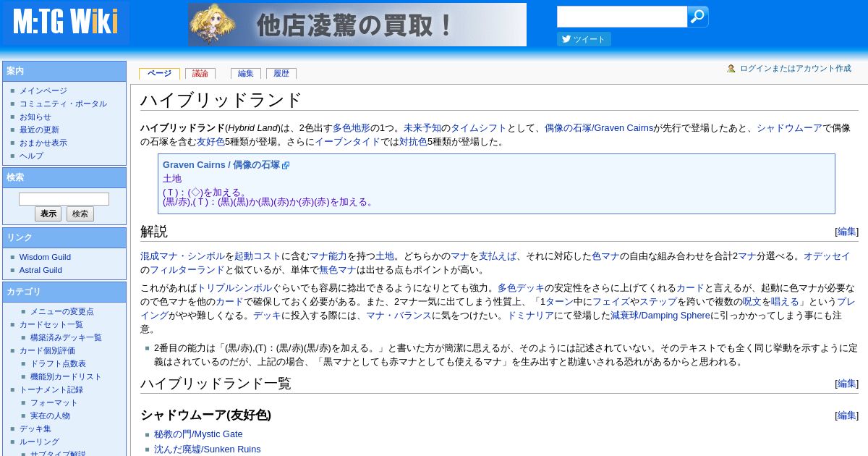Open ドラフト点数表 link
The image size is (868, 456).
(x=58, y=363)
